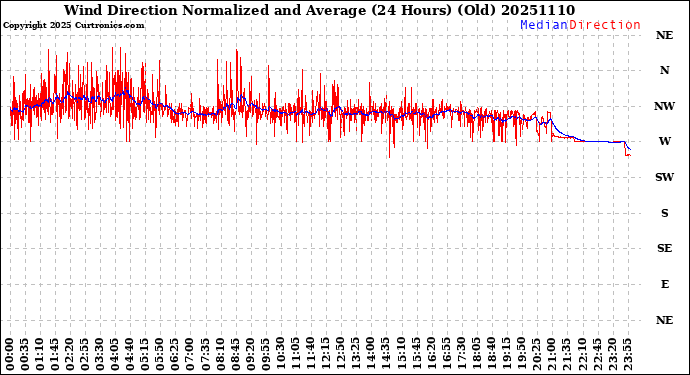Viewport: 690px width, 375px height.
Task: Click the S direction axis label
Action: [664, 213]
